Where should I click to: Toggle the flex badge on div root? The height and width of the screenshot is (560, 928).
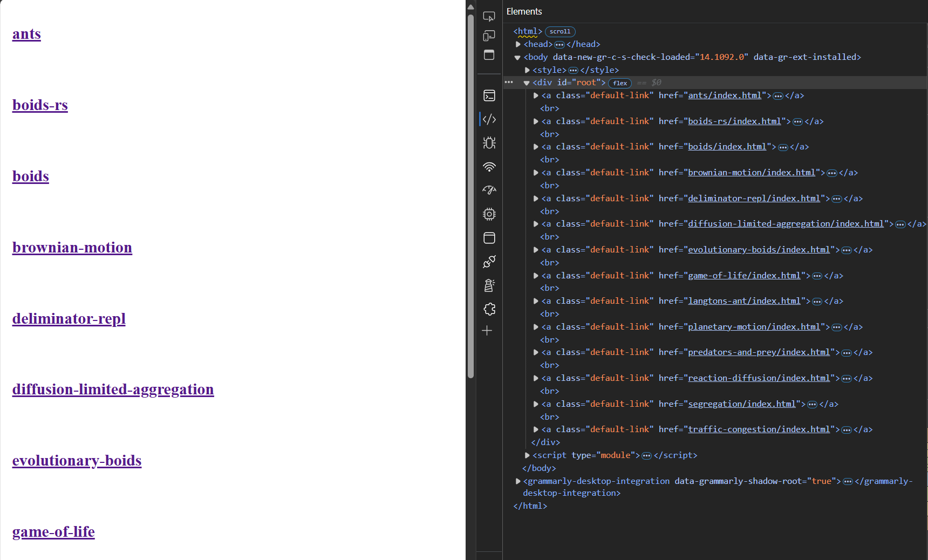pos(620,83)
